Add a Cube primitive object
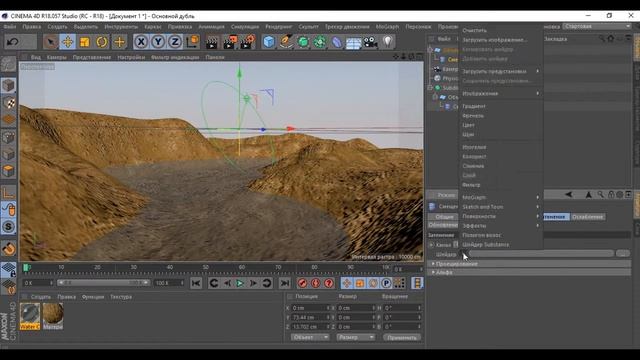Image resolution: width=640 pixels, height=360 pixels. pyautogui.click(x=269, y=42)
